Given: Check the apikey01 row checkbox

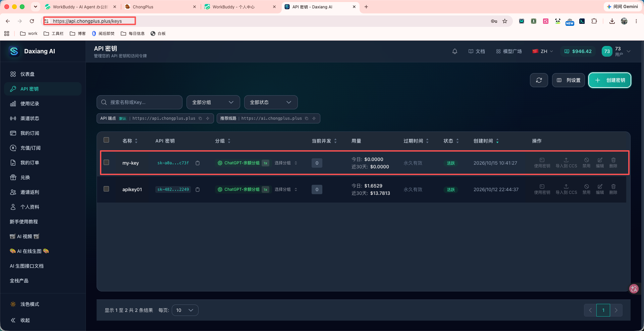Looking at the screenshot, I should pyautogui.click(x=106, y=189).
